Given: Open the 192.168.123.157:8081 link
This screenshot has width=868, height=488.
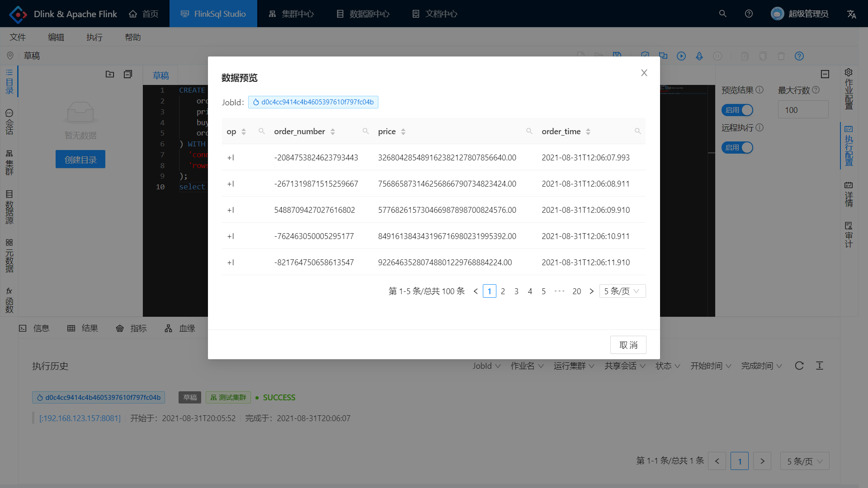Looking at the screenshot, I should 80,418.
